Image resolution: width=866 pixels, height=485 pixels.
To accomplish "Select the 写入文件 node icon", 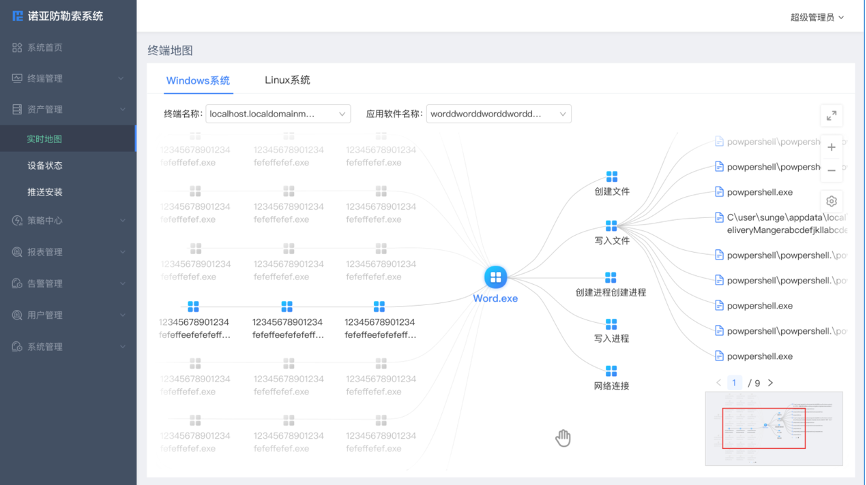I will [x=611, y=226].
